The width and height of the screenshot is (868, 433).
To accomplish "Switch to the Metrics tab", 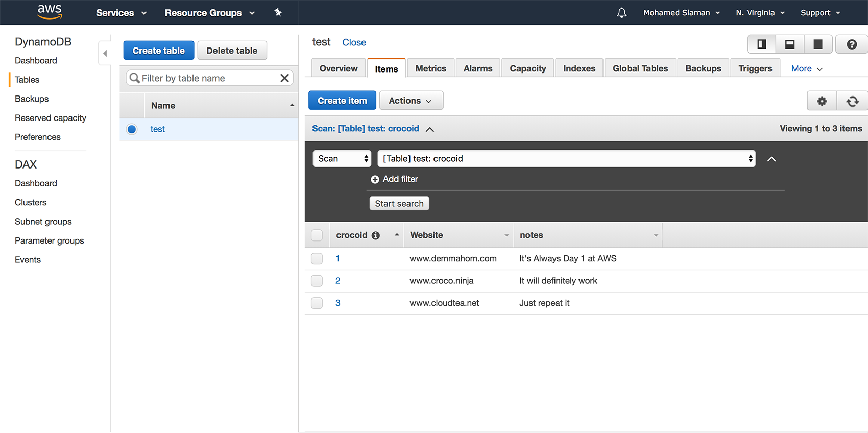I will pyautogui.click(x=430, y=68).
